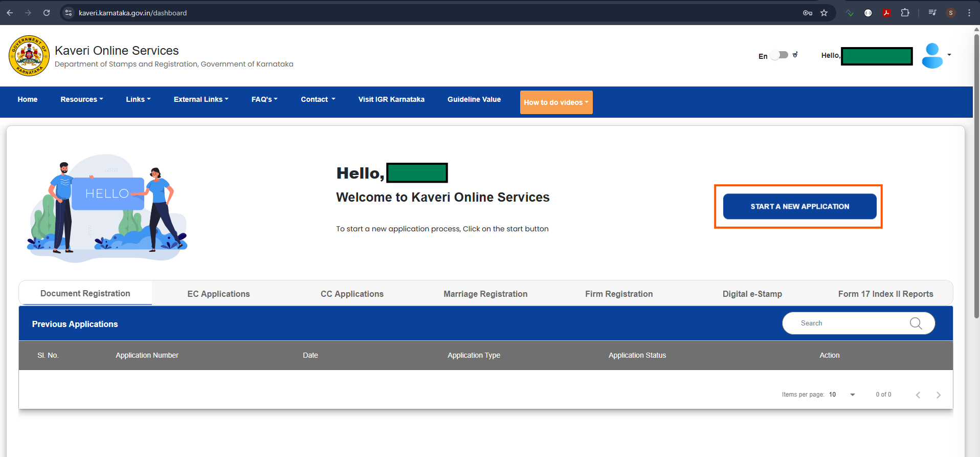Image resolution: width=980 pixels, height=457 pixels.
Task: Click the Date column header
Action: (x=310, y=355)
